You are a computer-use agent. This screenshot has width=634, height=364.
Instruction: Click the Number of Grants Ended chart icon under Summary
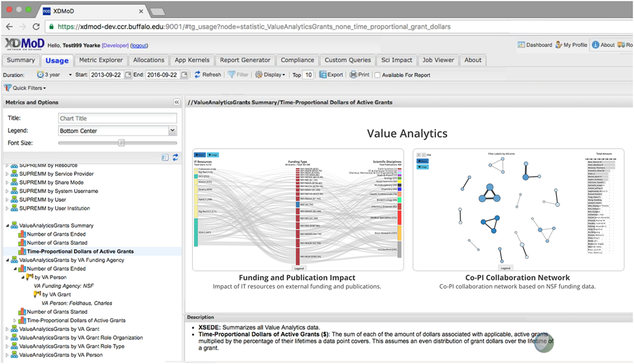(22, 234)
